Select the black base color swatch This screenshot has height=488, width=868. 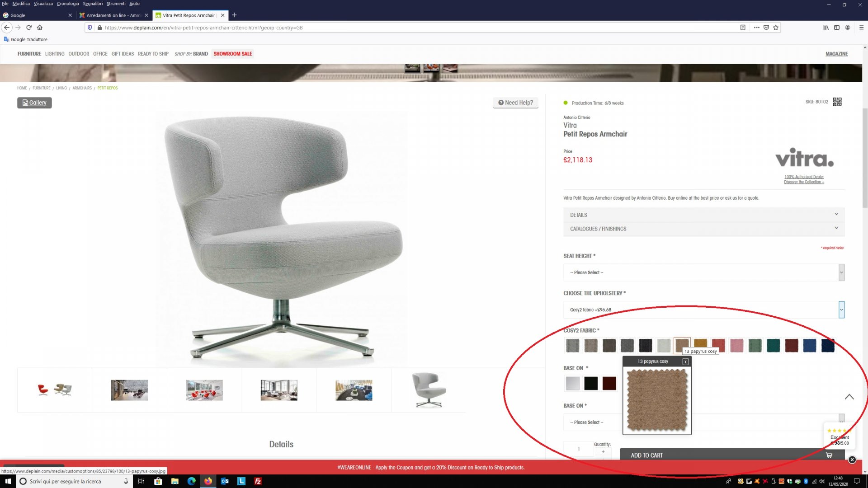pos(590,384)
